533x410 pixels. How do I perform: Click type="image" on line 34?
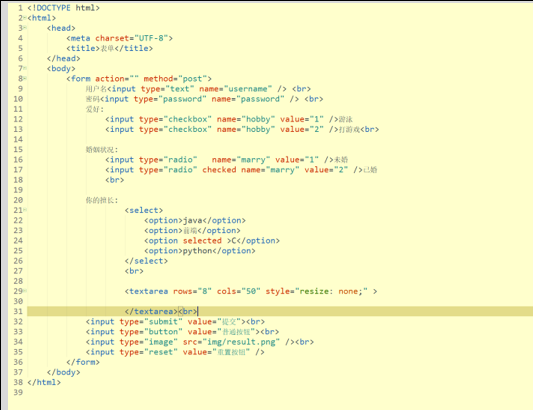pyautogui.click(x=149, y=342)
